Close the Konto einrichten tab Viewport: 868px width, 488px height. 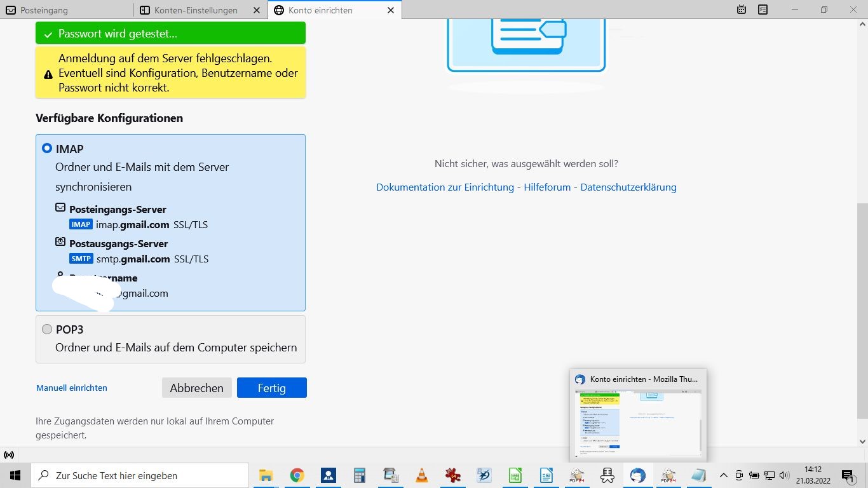click(391, 10)
